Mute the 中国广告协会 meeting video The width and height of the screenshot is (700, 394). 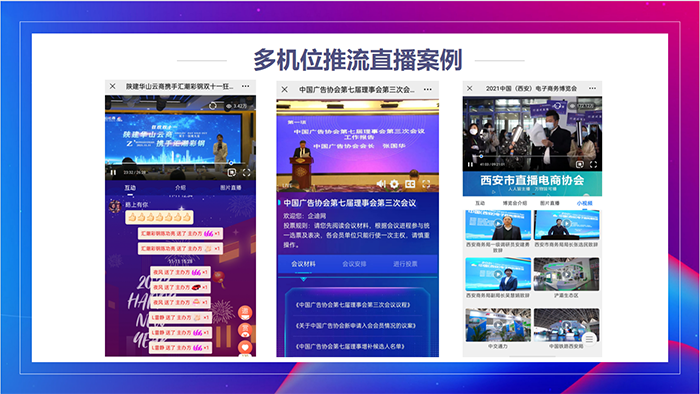[381, 184]
